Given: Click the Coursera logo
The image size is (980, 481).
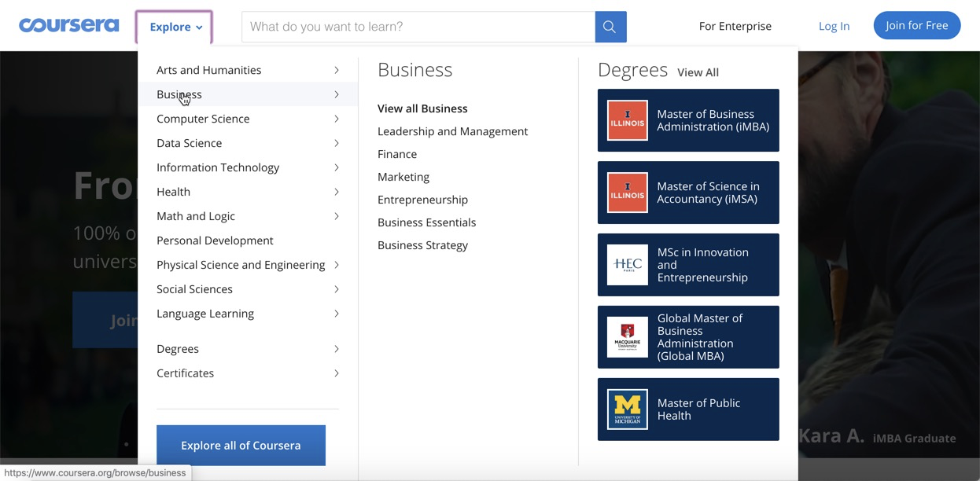Looking at the screenshot, I should pyautogui.click(x=69, y=26).
